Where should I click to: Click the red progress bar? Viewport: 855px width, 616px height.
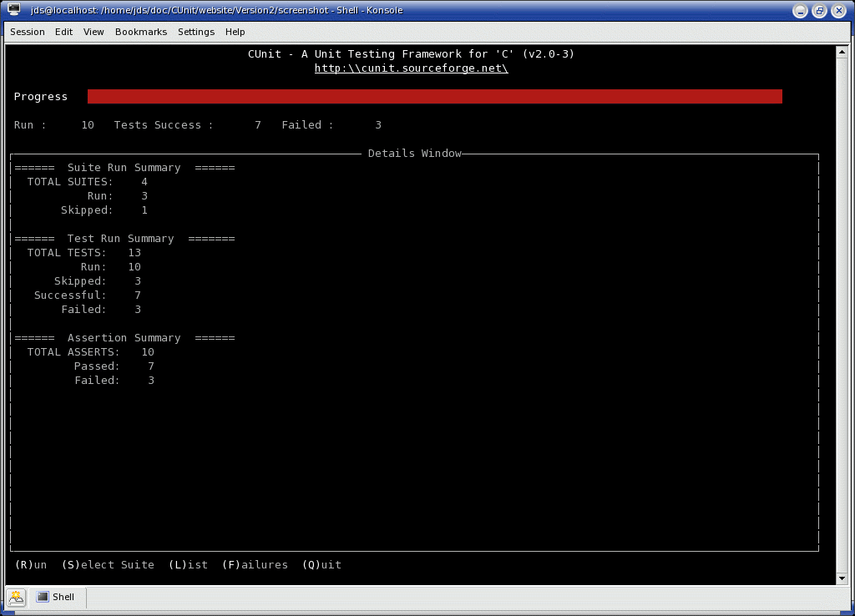[434, 97]
